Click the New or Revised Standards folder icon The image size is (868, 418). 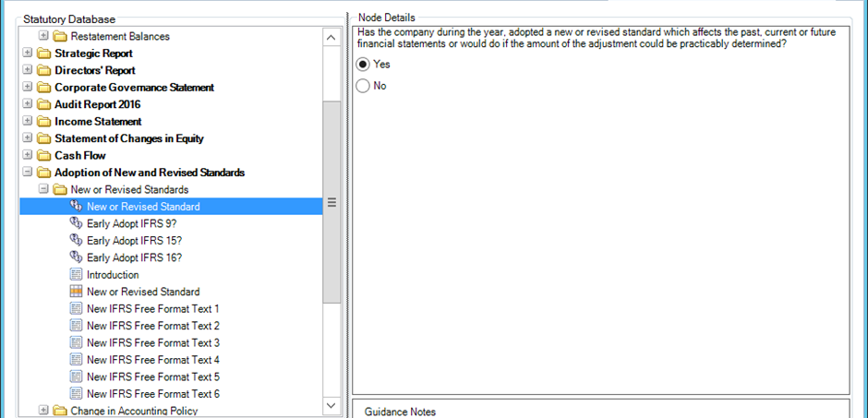(59, 190)
